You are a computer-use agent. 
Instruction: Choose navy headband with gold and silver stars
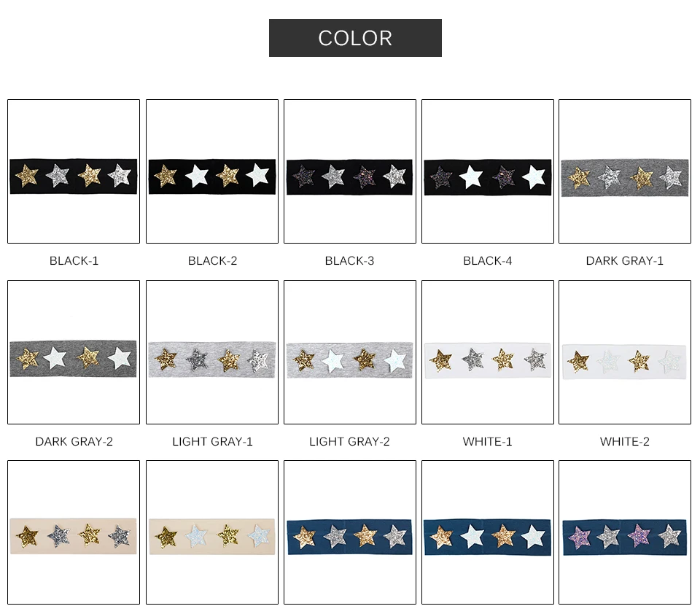click(x=350, y=532)
